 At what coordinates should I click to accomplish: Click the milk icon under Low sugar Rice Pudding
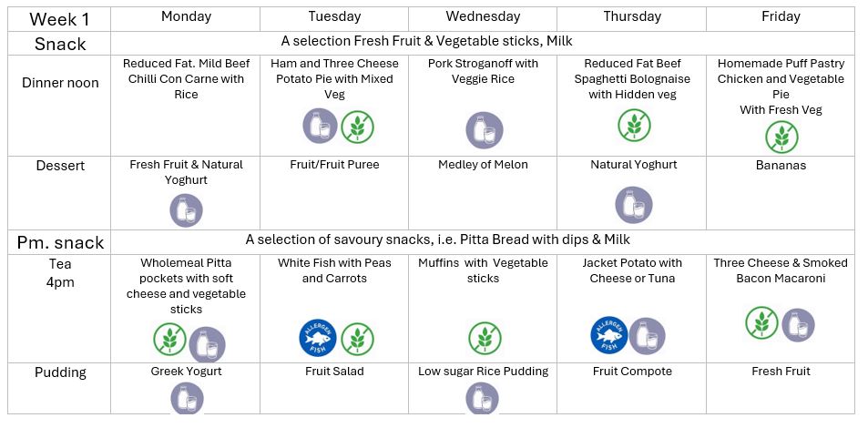(x=482, y=399)
